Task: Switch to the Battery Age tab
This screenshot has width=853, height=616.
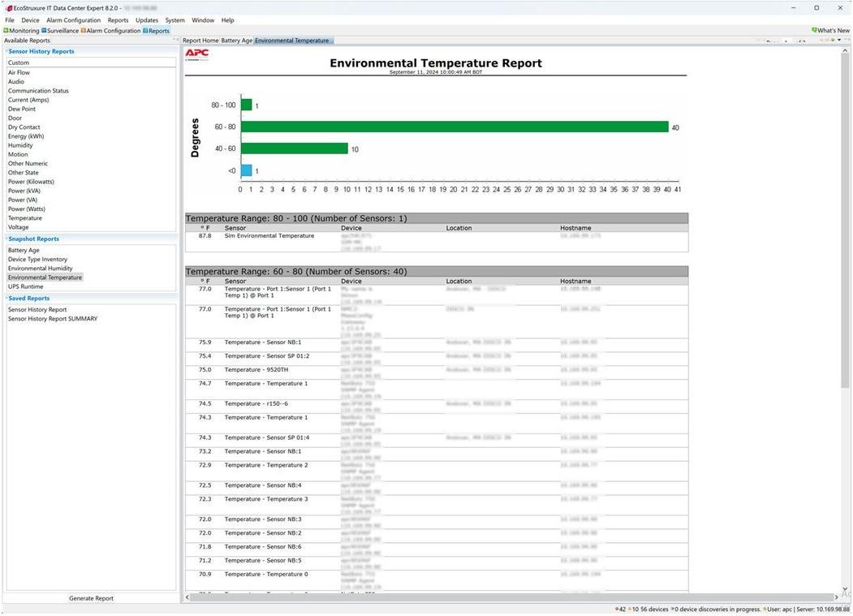Action: tap(237, 41)
